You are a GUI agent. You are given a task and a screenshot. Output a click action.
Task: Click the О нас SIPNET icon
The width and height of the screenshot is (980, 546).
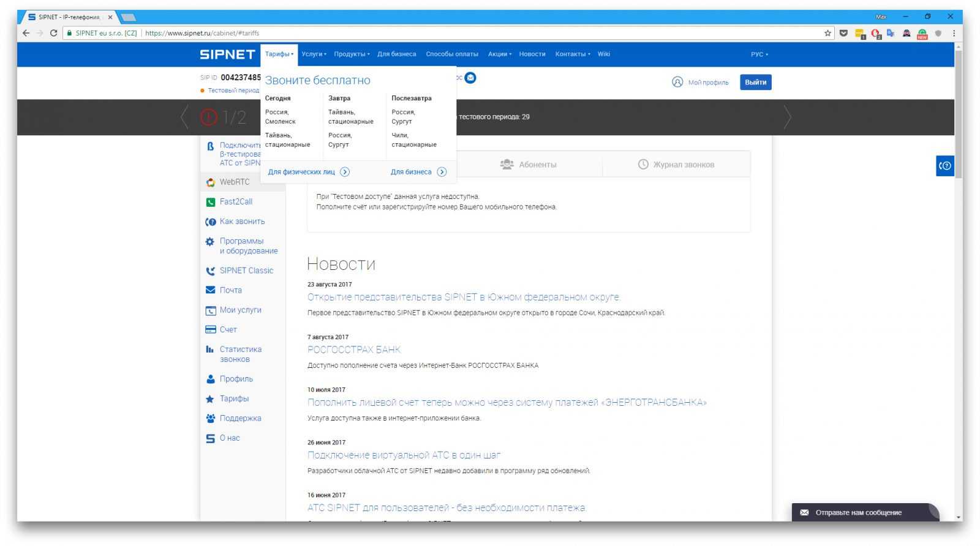coord(210,438)
